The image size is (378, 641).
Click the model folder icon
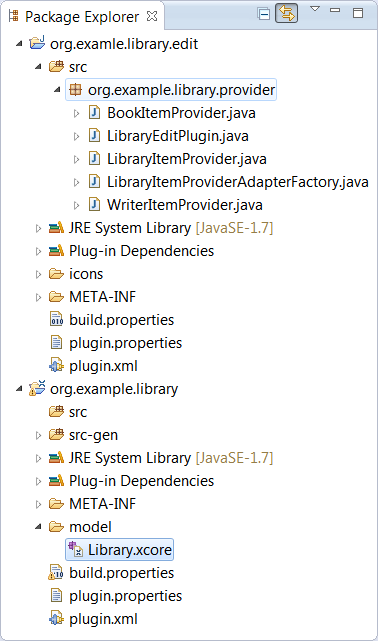(56, 527)
